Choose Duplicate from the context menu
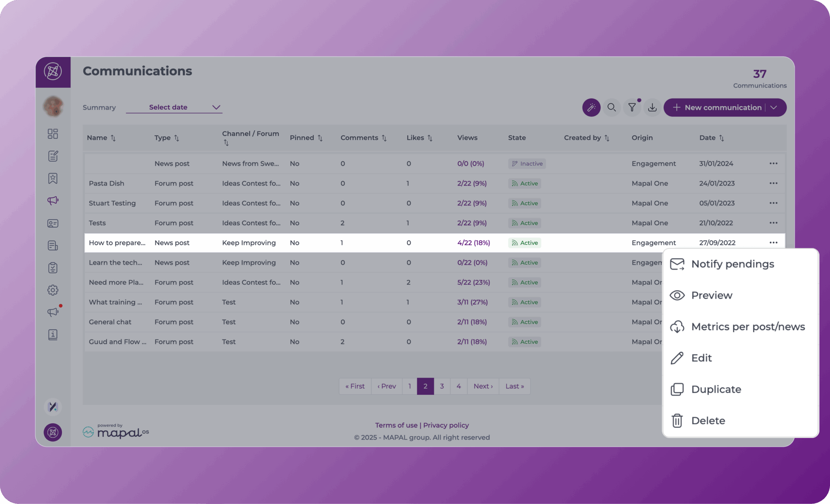Image resolution: width=830 pixels, height=504 pixels. point(716,389)
